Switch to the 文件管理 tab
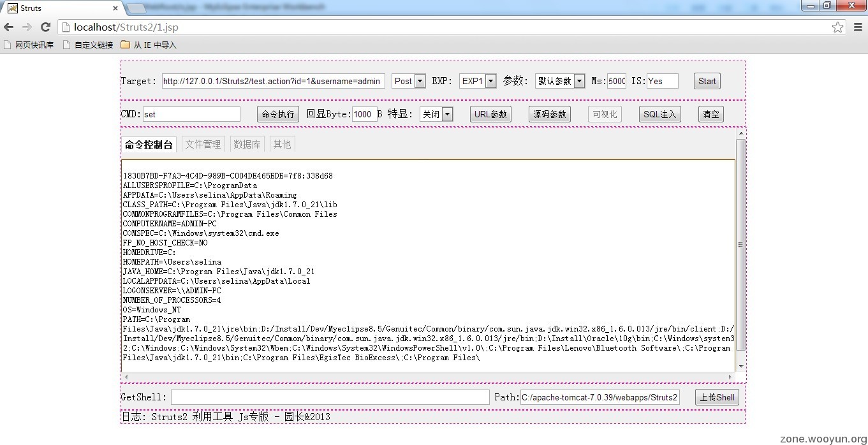 click(x=203, y=144)
